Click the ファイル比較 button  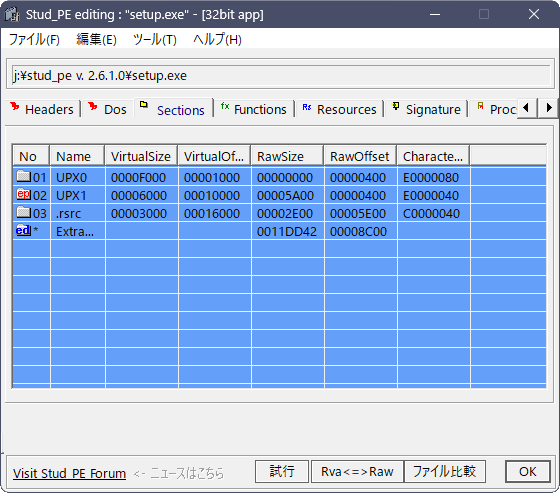point(445,472)
